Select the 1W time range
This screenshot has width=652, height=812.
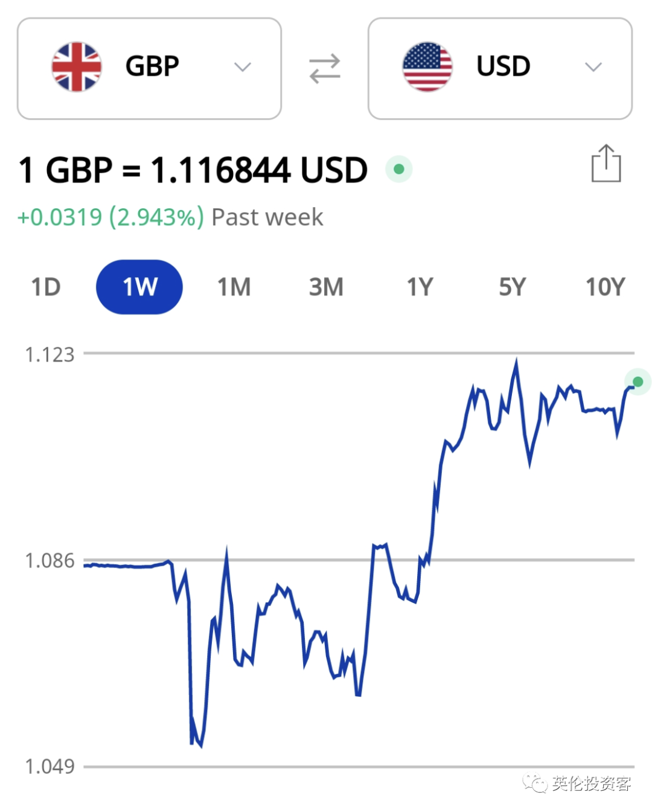139,287
